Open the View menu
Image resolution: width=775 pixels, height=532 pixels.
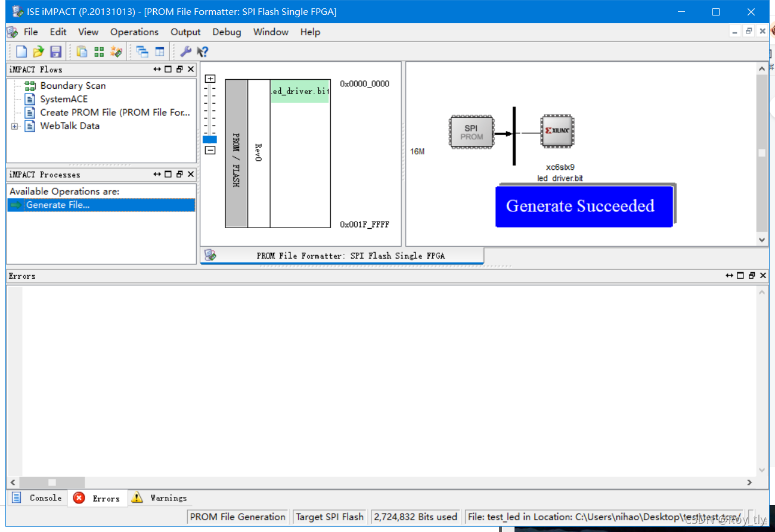point(88,32)
